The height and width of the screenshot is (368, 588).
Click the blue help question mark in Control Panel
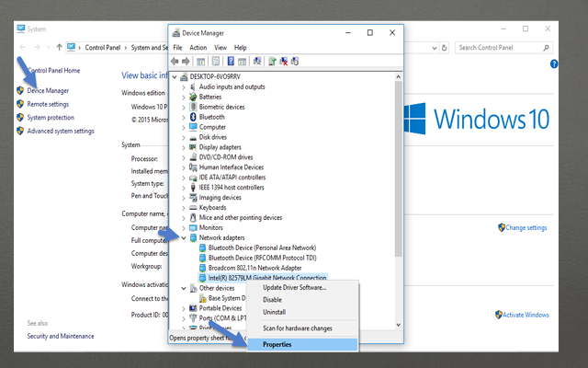(x=554, y=64)
